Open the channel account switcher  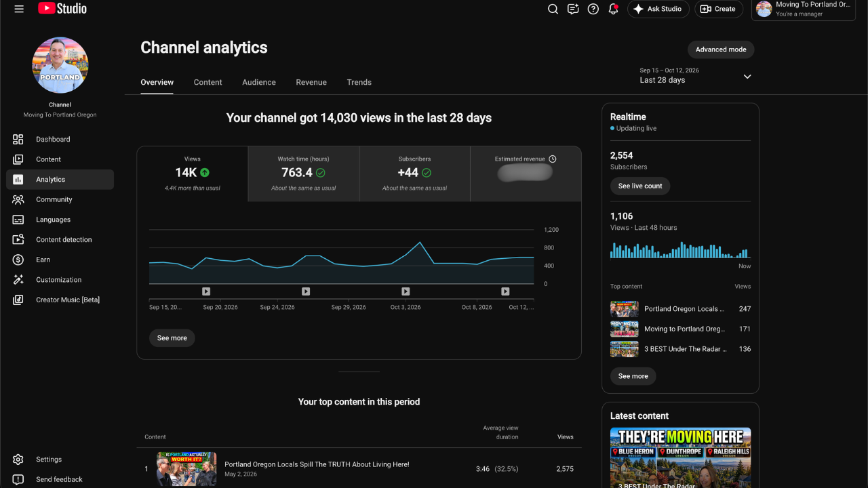click(804, 9)
